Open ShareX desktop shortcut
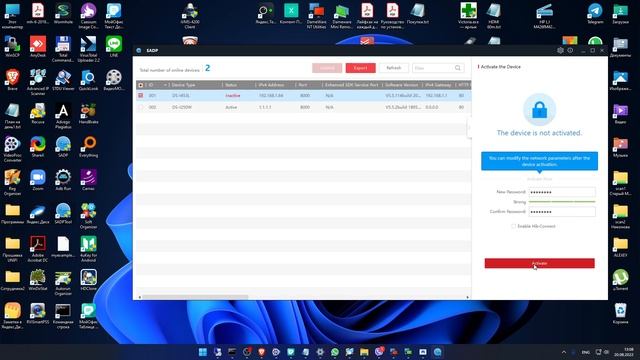The height and width of the screenshot is (360, 640). (x=38, y=147)
